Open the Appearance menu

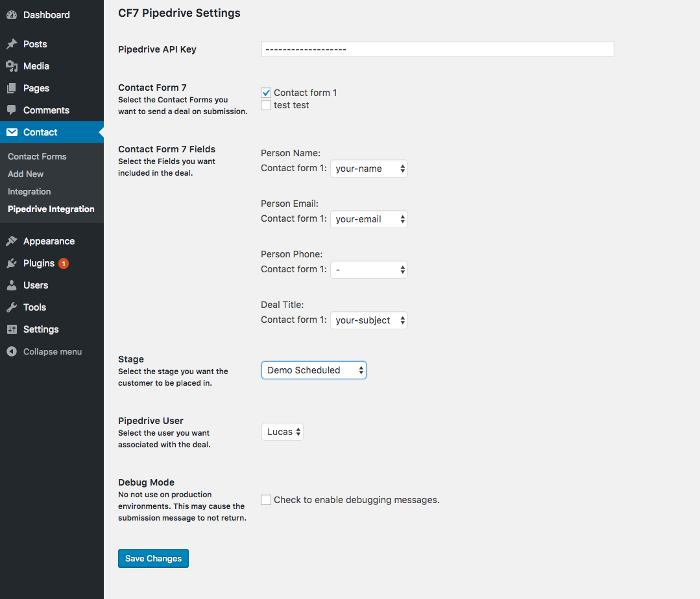pyautogui.click(x=52, y=241)
